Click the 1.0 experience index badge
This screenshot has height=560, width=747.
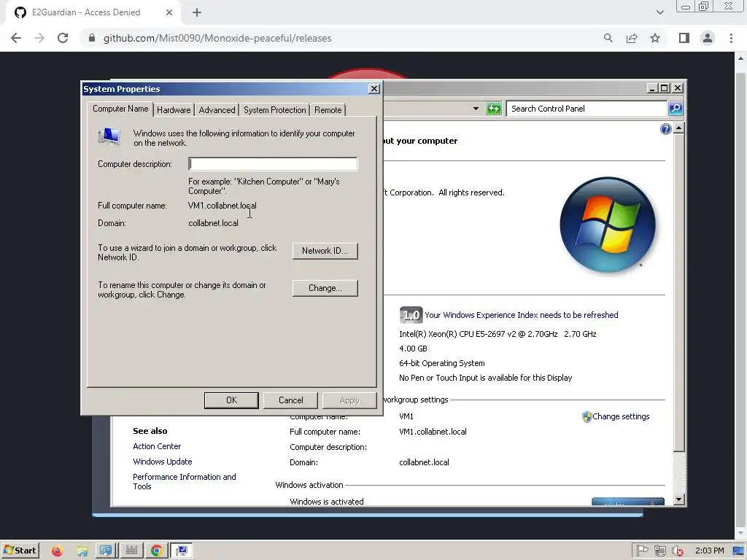point(411,315)
